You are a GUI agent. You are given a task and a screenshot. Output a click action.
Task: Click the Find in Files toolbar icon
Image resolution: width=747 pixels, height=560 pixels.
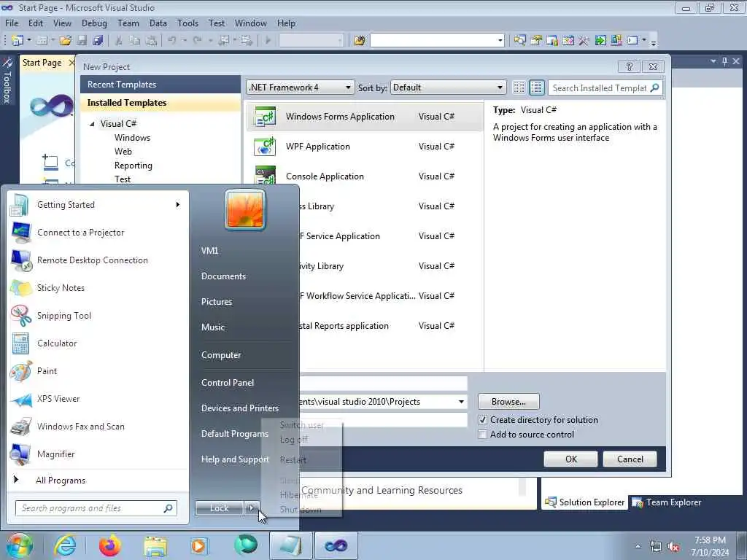coord(360,41)
